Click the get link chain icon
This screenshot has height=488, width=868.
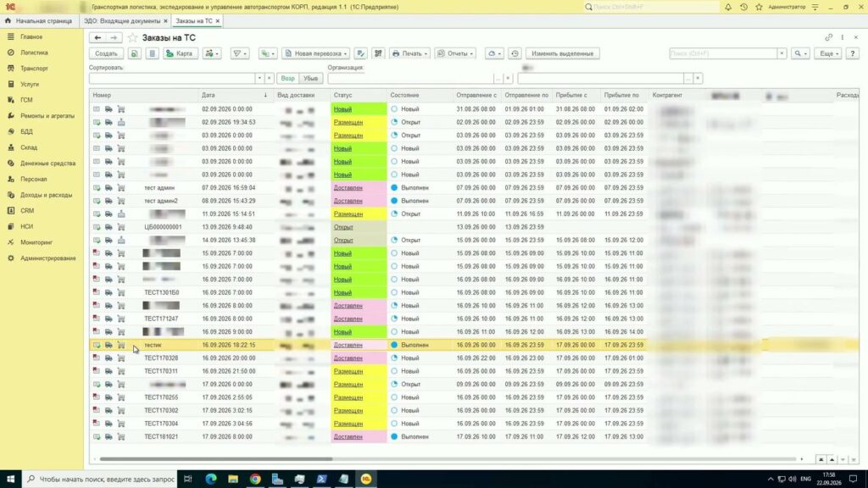[x=829, y=37]
